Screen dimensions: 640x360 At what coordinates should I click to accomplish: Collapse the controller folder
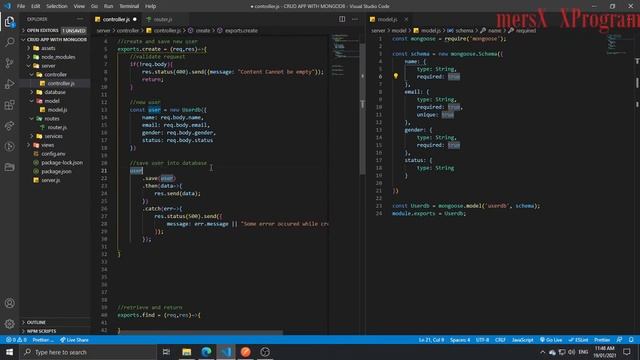click(56, 75)
